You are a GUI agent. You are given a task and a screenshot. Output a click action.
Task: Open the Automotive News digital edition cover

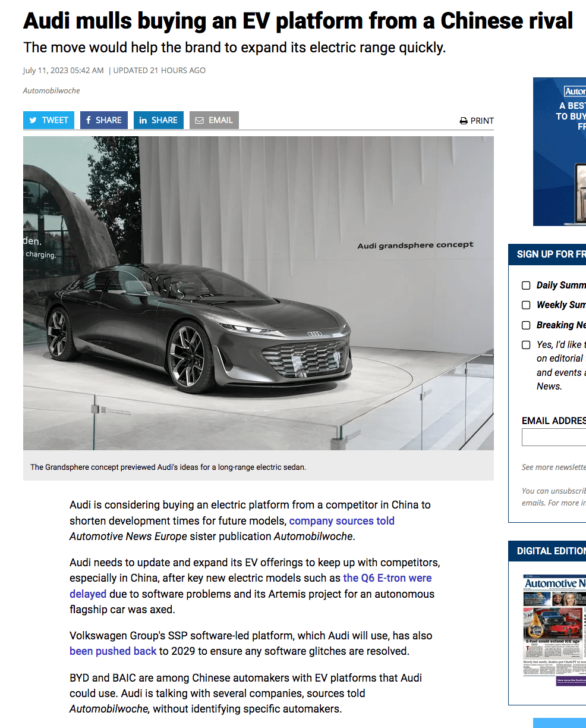point(555,630)
